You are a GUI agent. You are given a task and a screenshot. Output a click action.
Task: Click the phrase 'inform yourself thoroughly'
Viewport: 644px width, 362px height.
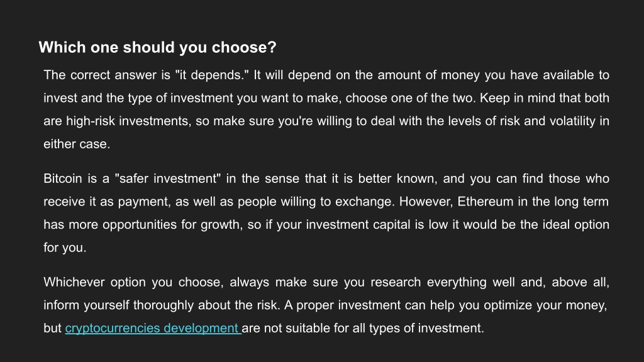click(119, 305)
